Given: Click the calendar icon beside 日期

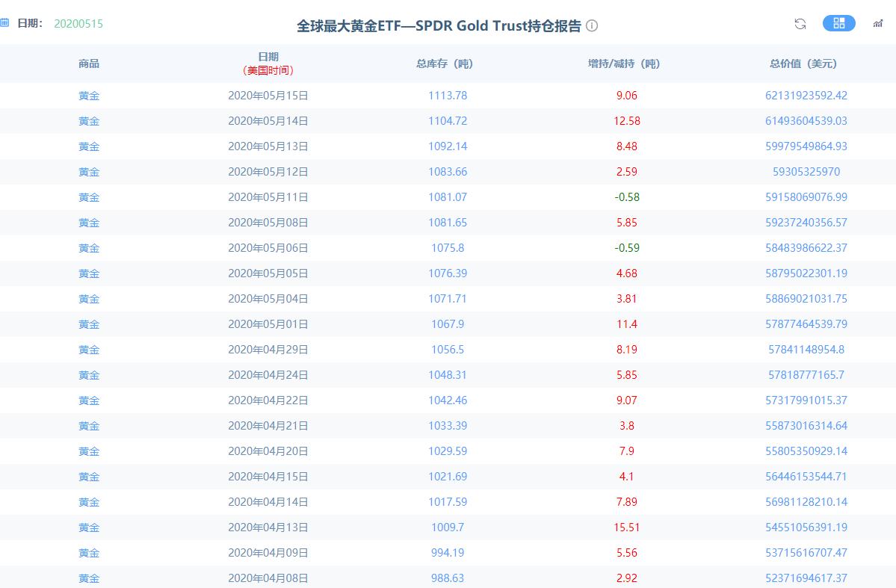Looking at the screenshot, I should tap(4, 23).
